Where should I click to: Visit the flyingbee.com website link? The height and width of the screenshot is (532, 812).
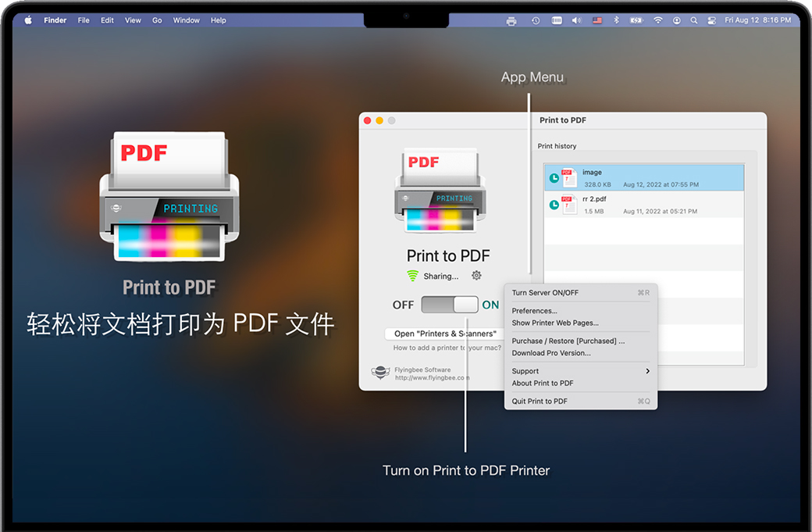click(x=432, y=377)
